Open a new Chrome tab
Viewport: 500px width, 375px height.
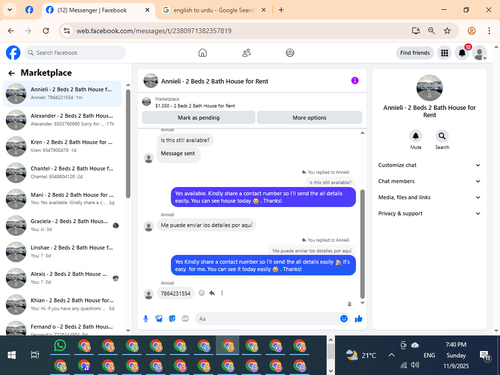pos(281,10)
